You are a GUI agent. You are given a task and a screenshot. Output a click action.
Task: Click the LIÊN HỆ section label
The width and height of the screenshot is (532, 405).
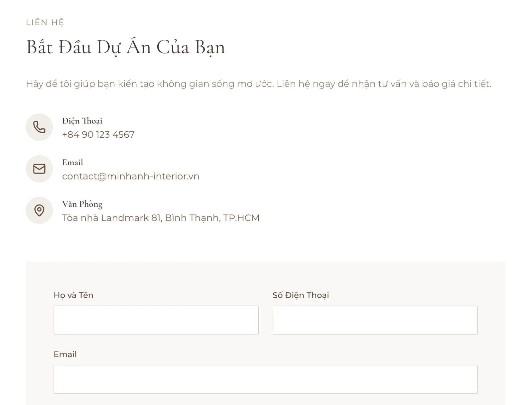45,22
